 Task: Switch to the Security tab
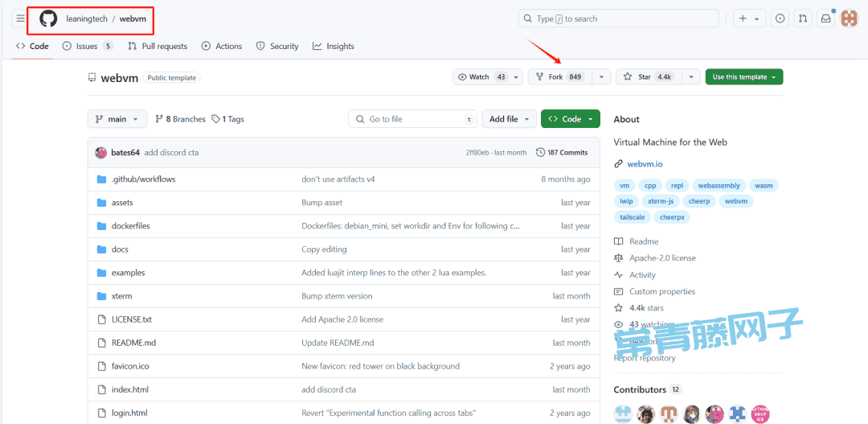(x=277, y=46)
